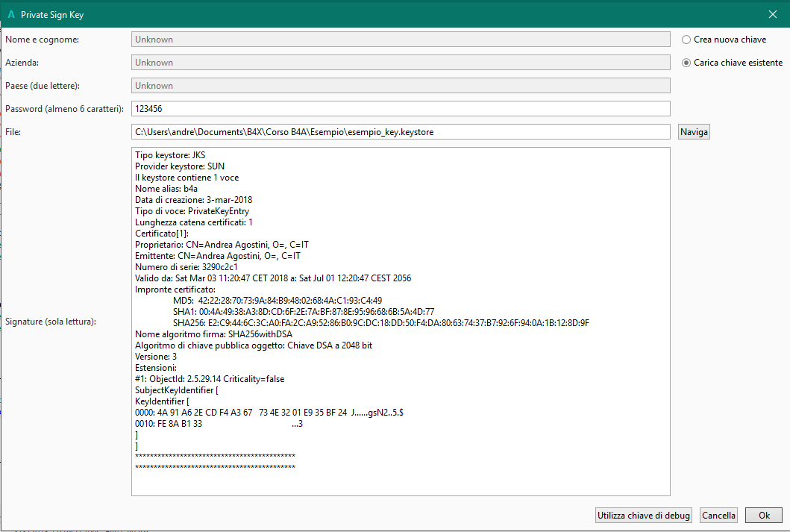The height and width of the screenshot is (532, 790).
Task: Click the 'Impronte certificato:' line
Action: click(x=175, y=290)
